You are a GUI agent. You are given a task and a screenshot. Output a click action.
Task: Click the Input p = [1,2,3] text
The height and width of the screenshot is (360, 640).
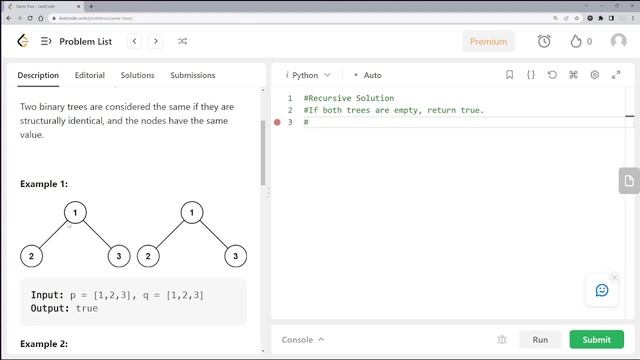pos(117,295)
